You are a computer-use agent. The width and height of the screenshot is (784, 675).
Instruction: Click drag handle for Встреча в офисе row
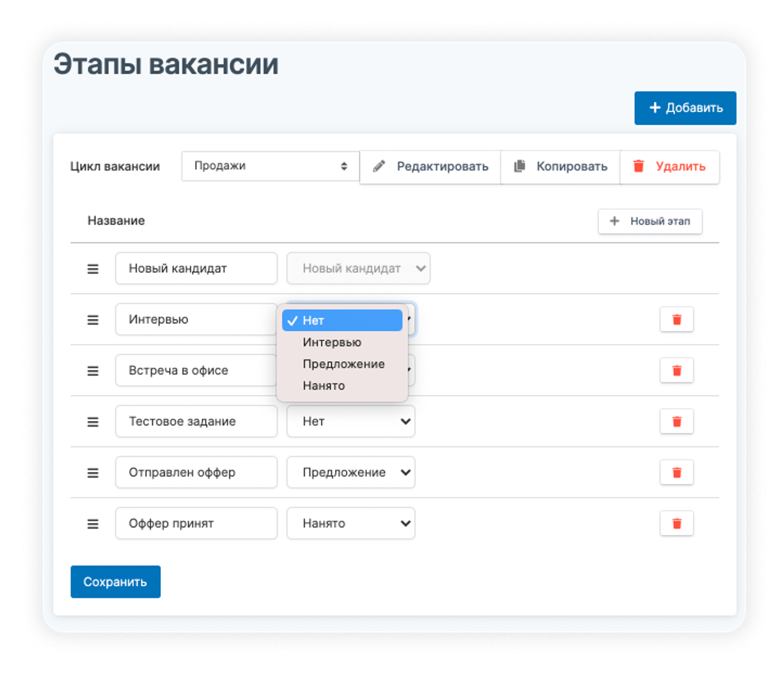93,371
